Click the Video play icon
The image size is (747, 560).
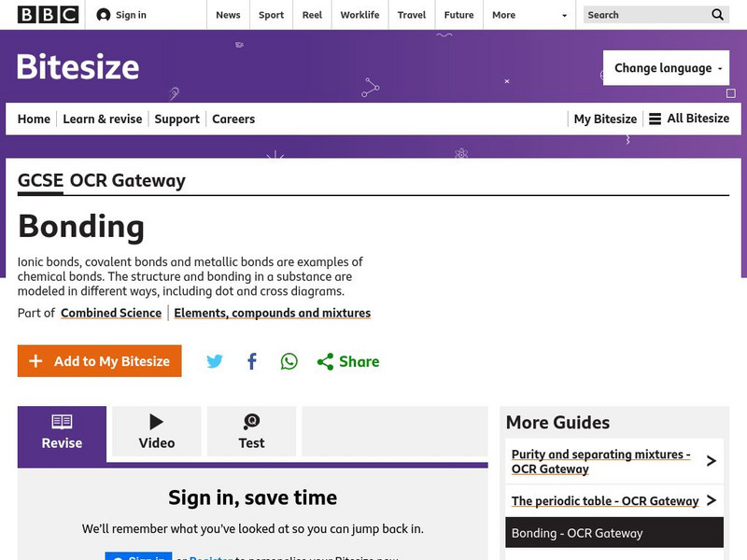point(156,422)
